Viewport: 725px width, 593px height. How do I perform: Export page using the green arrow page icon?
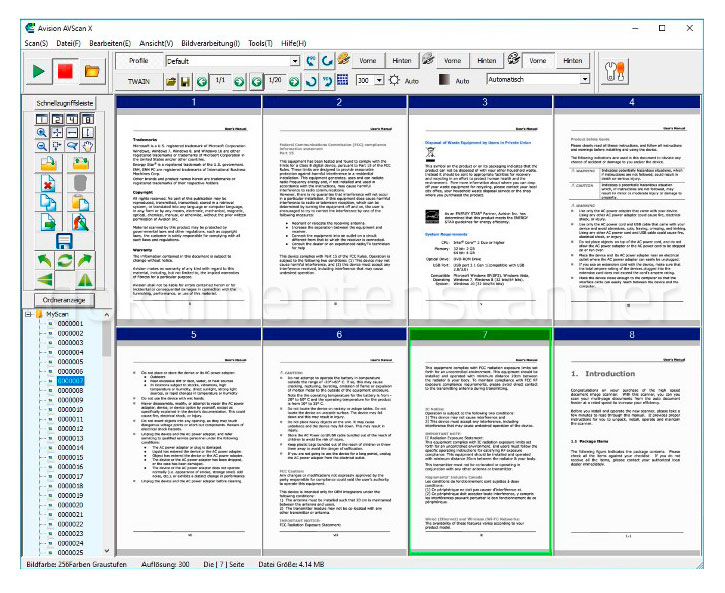tap(48, 222)
